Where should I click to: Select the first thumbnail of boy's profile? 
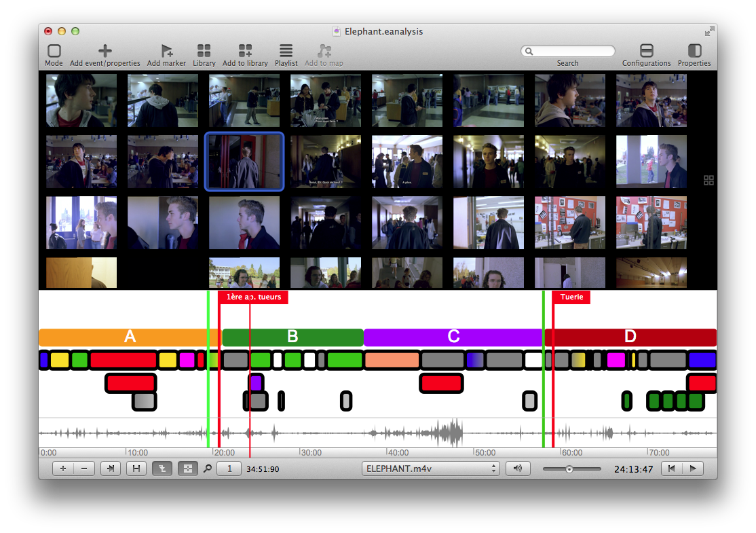[81, 100]
